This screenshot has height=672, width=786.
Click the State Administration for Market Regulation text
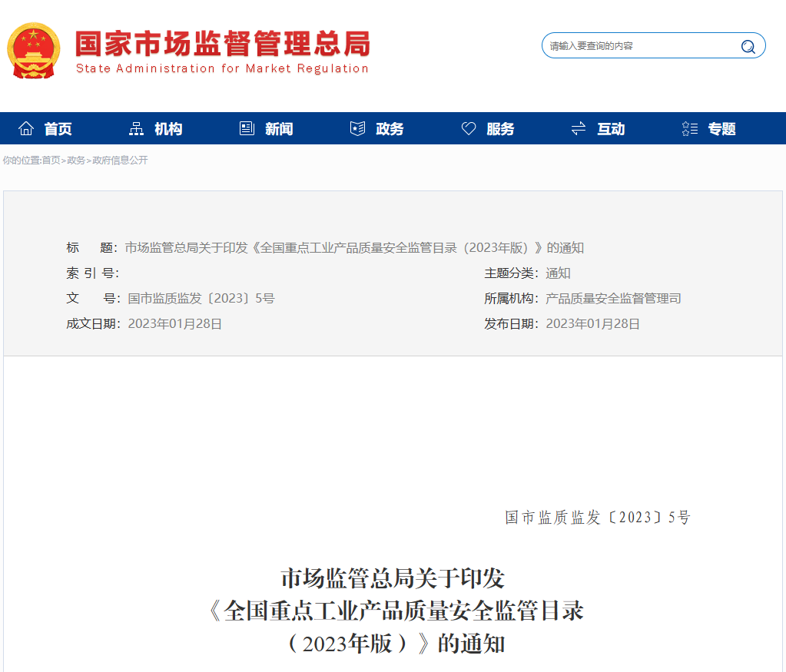pyautogui.click(x=222, y=68)
